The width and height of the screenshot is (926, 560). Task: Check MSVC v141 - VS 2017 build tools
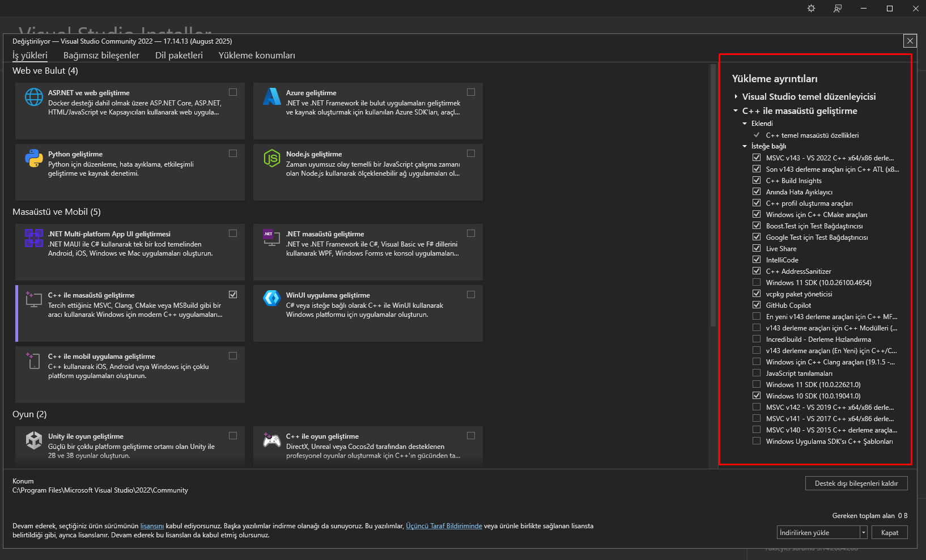tap(757, 418)
